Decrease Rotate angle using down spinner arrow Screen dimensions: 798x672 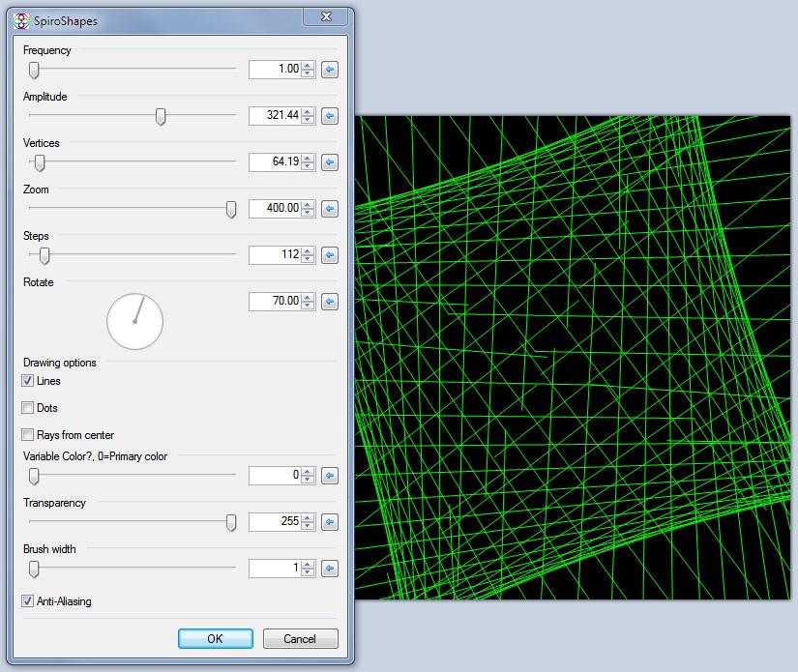pyautogui.click(x=308, y=306)
